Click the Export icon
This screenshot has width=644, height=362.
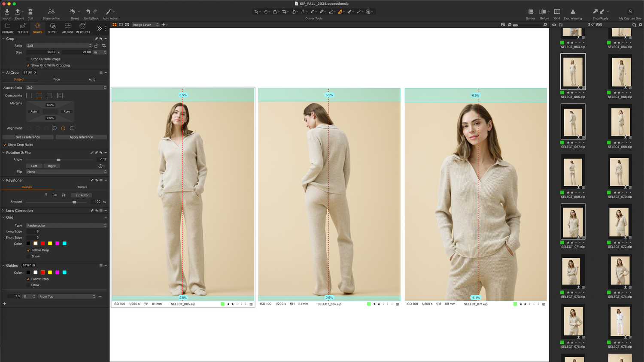pyautogui.click(x=18, y=12)
